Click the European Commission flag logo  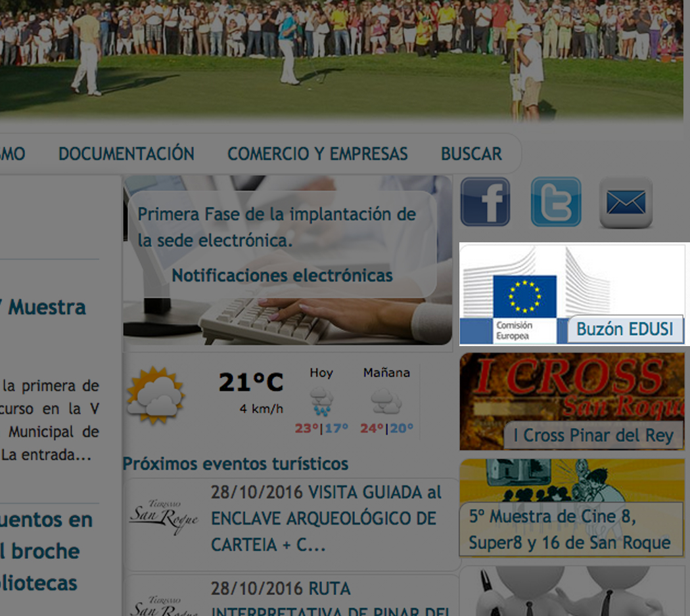coord(524,295)
